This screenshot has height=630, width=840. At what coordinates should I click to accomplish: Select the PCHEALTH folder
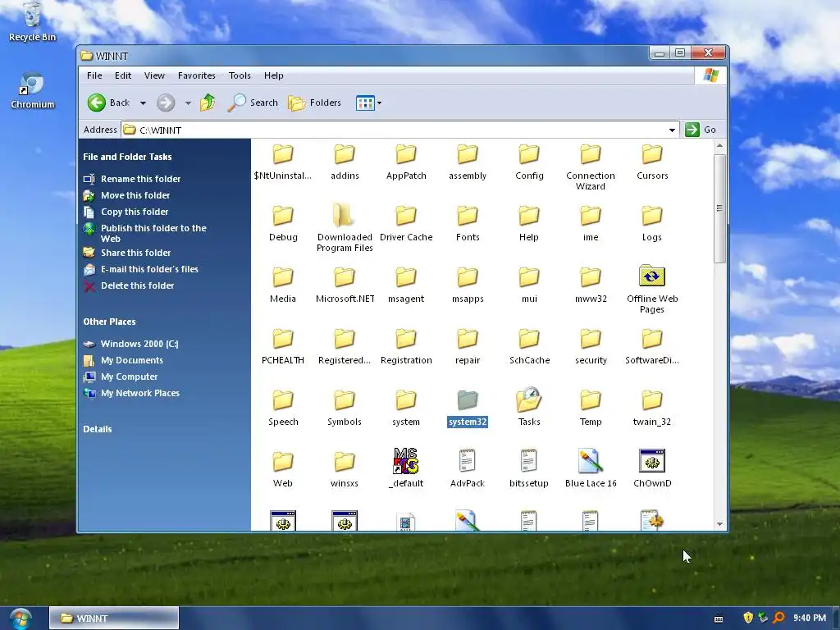point(282,346)
